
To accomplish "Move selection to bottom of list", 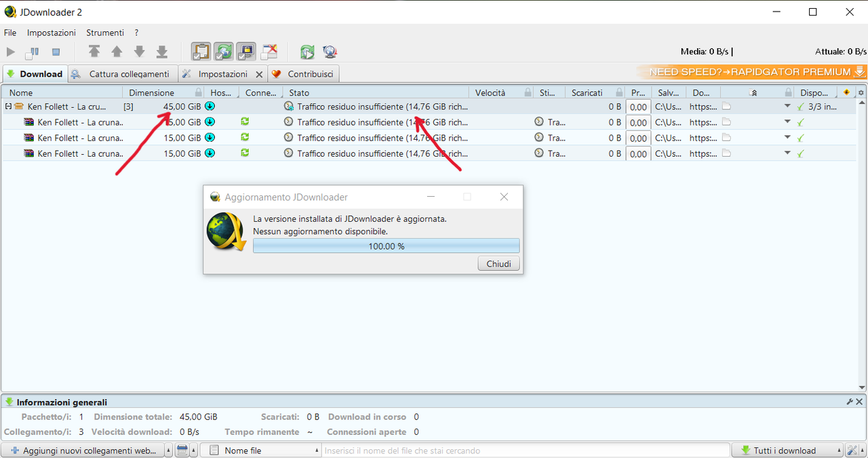I will pos(162,52).
